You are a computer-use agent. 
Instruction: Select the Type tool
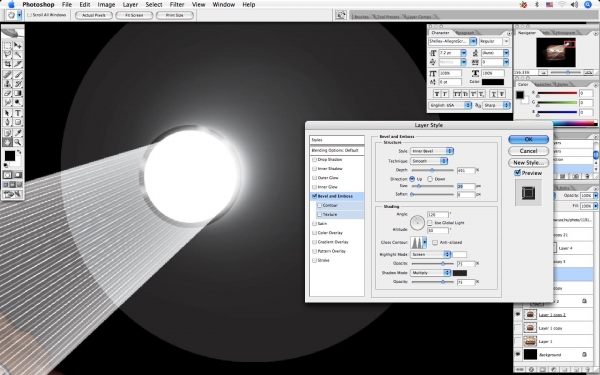click(x=18, y=113)
